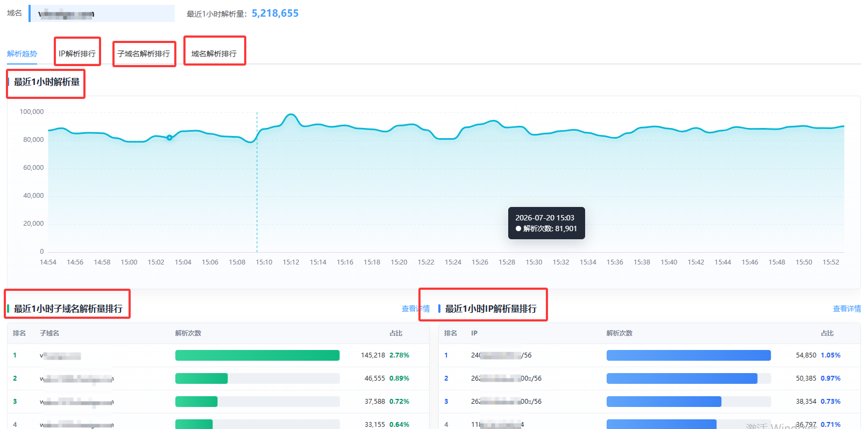Open the IP解析排行 tab
868x429 pixels.
point(77,54)
